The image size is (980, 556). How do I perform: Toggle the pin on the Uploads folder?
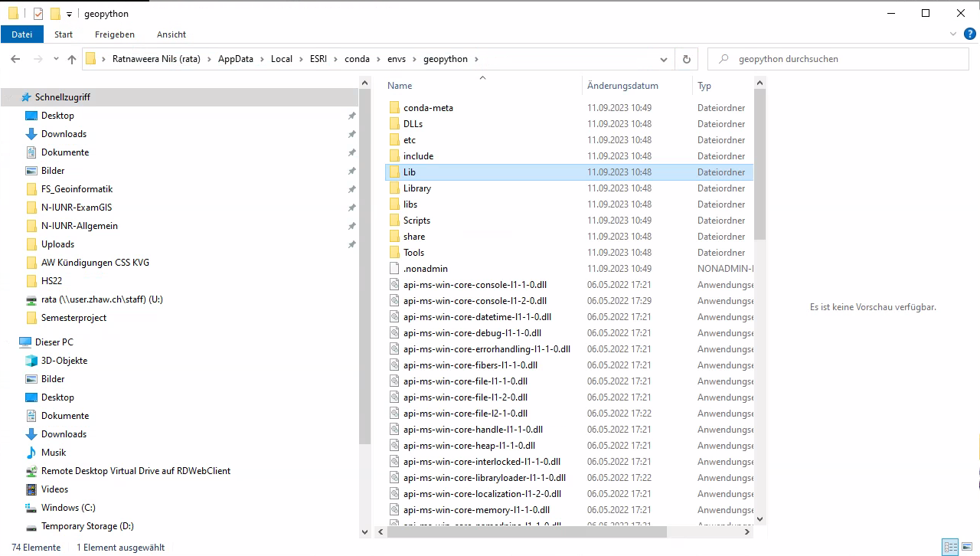[x=351, y=244]
